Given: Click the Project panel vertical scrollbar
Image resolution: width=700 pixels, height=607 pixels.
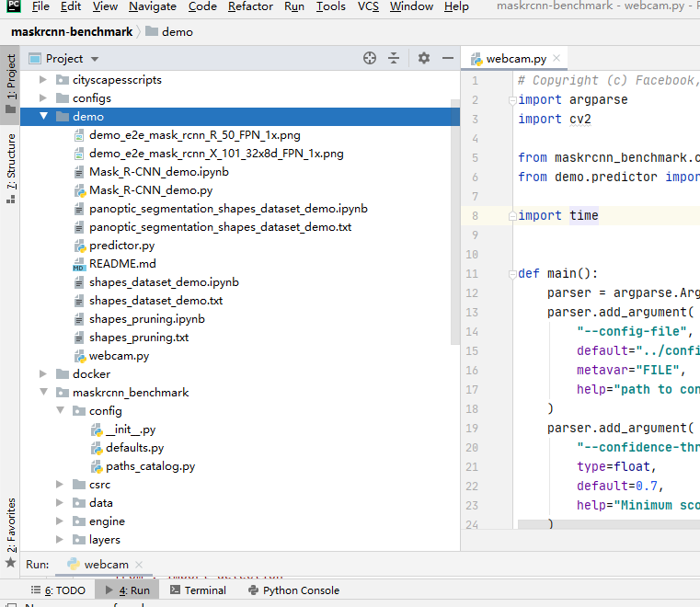Looking at the screenshot, I should 455,222.
